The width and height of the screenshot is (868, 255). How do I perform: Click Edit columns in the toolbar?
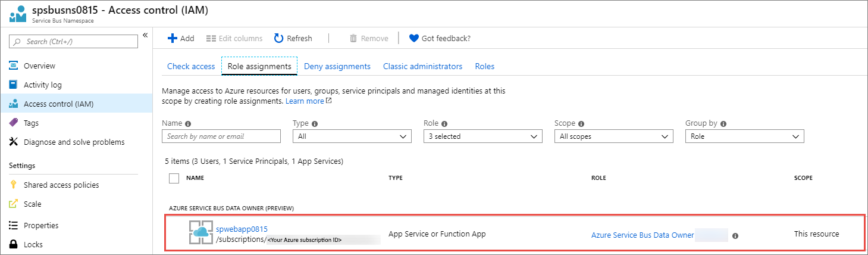point(240,38)
